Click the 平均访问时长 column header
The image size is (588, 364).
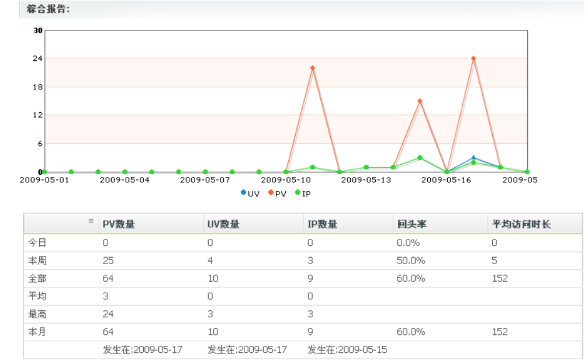[521, 224]
